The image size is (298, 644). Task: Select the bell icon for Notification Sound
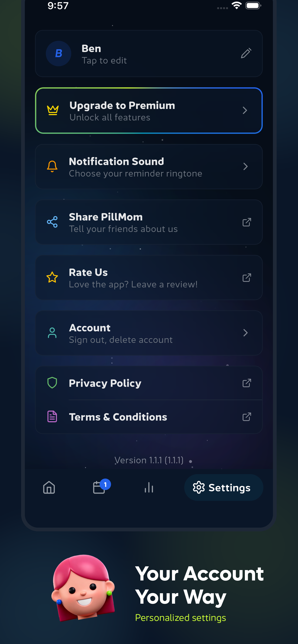(x=52, y=166)
